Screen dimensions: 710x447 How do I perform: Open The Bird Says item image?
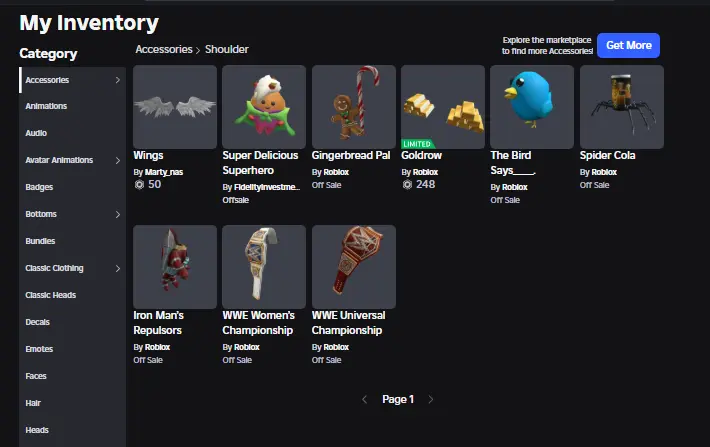(532, 107)
